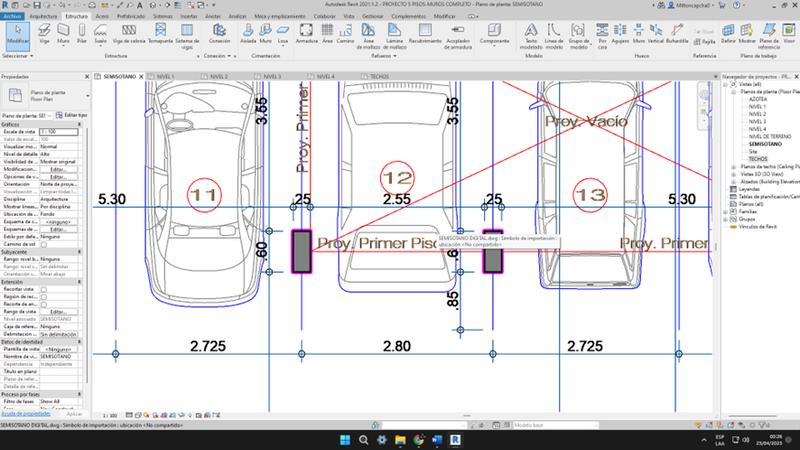Open NIVEL DE TERRENO floor plan

pos(769,137)
